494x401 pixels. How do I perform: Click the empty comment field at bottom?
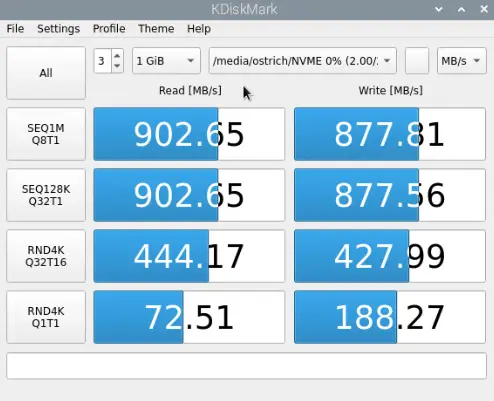click(x=246, y=365)
